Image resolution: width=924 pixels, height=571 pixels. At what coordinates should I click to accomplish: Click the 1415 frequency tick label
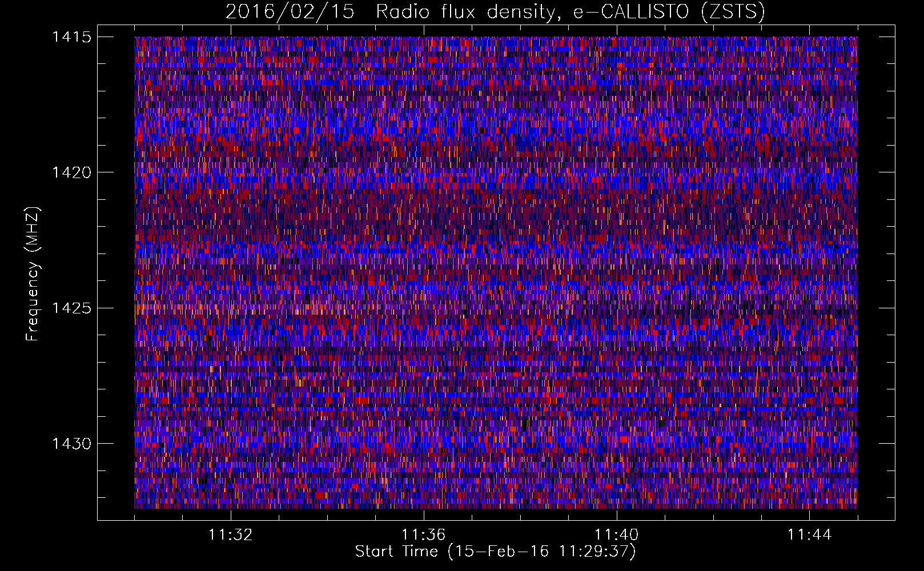click(x=71, y=37)
